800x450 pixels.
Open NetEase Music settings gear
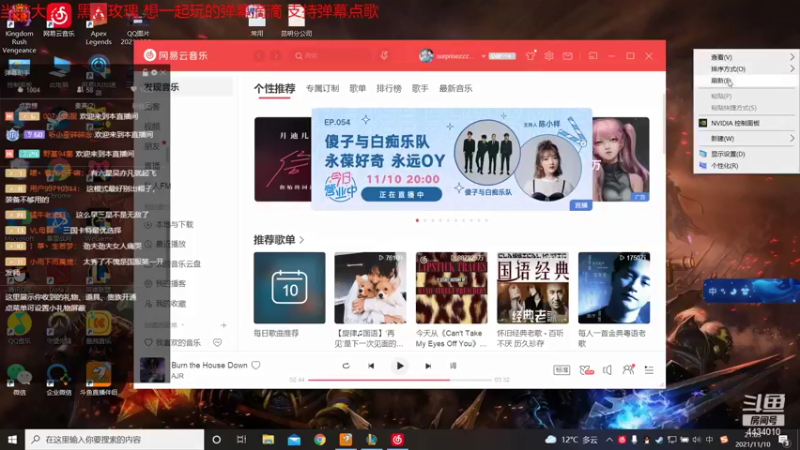click(x=549, y=56)
